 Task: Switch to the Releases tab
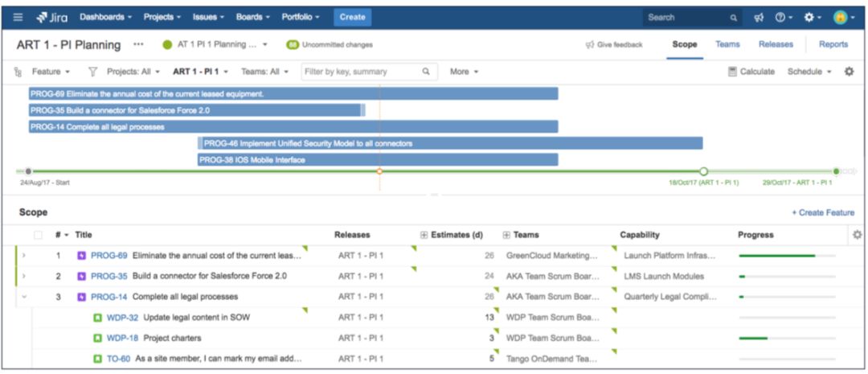(x=776, y=44)
